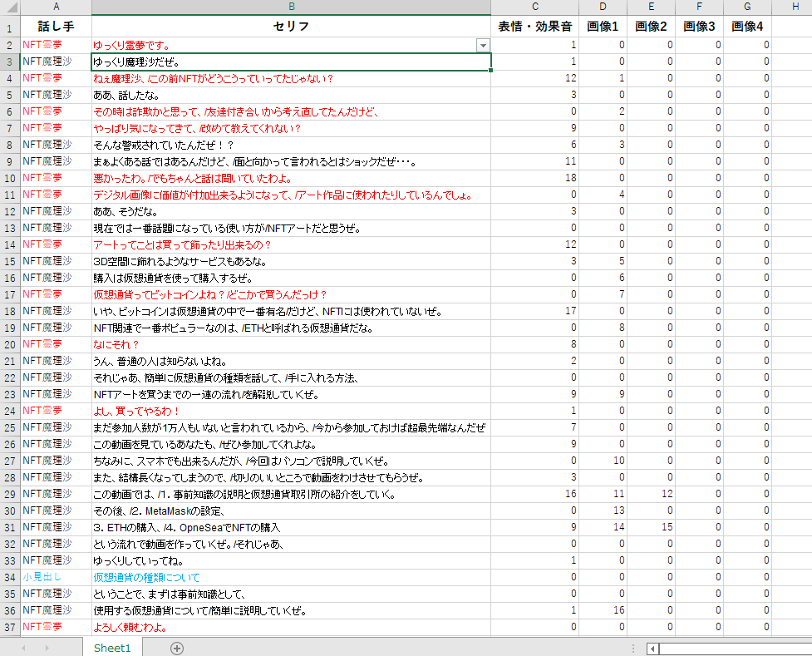Viewport: 812px width, 656px height.
Task: Select value 14 in column D
Action: (603, 527)
